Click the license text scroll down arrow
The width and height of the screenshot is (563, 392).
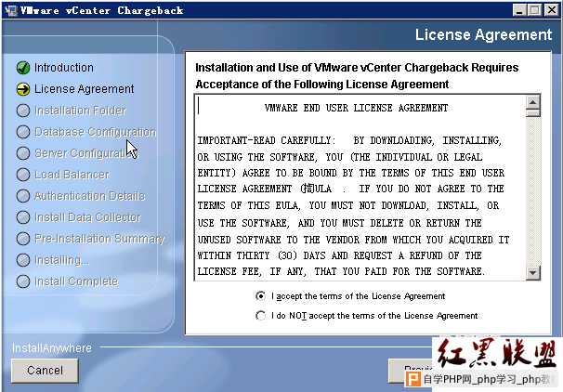(x=533, y=273)
